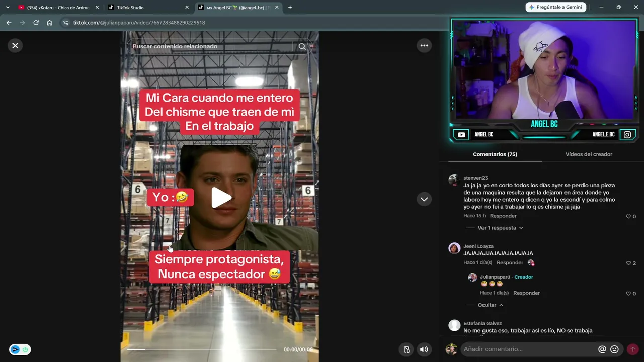
Task: Restore down the browser window
Action: [618, 7]
